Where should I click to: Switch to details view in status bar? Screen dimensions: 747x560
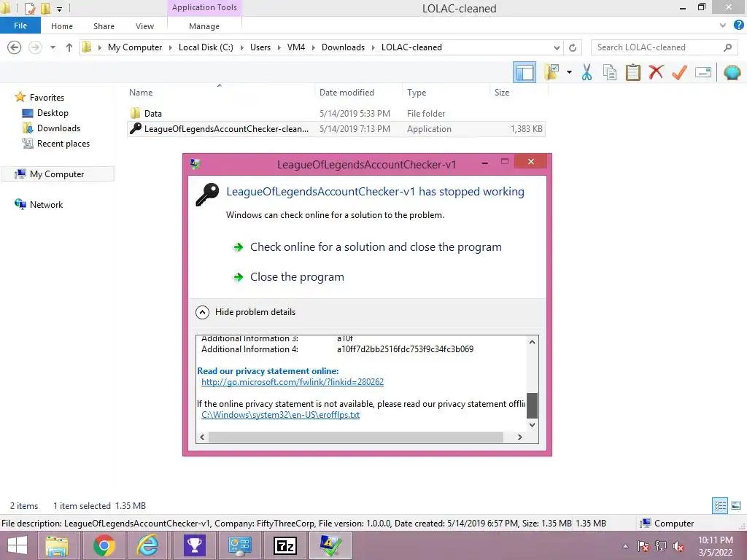[720, 505]
